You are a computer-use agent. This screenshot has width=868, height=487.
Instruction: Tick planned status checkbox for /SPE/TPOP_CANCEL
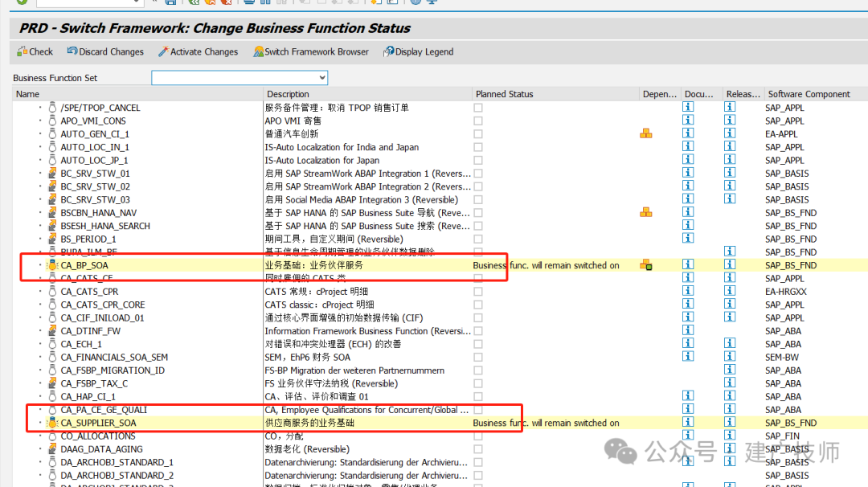477,108
